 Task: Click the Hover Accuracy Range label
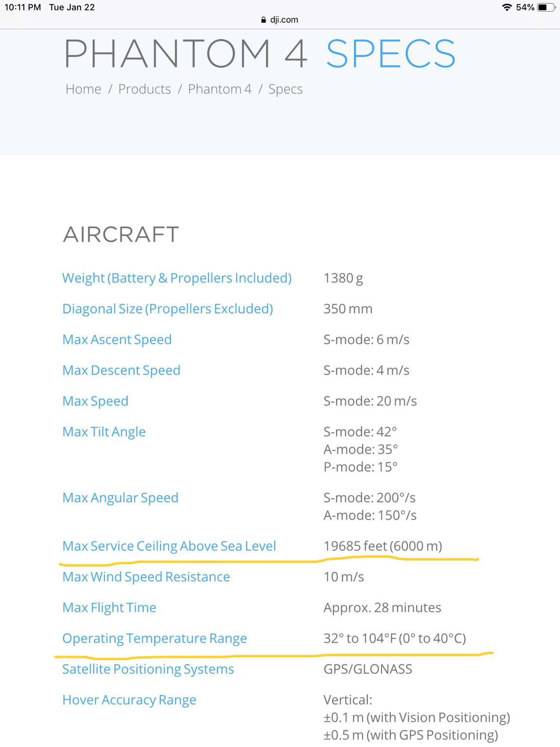tap(129, 700)
